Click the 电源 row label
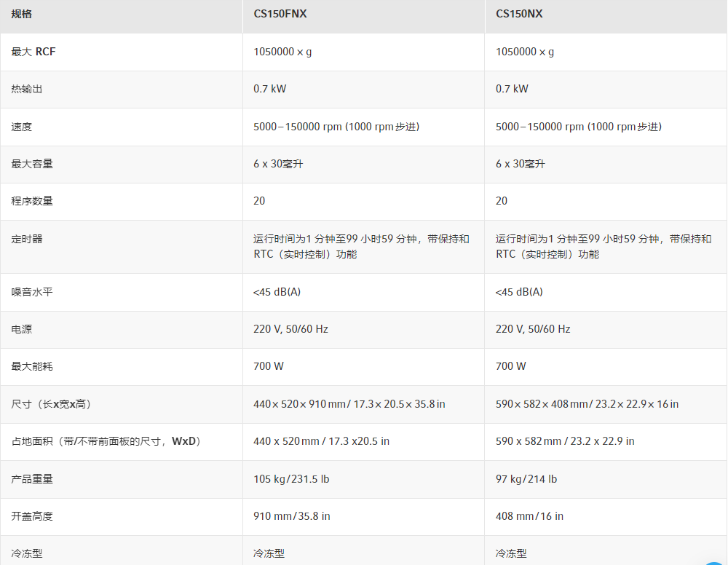728x565 pixels. (x=22, y=329)
